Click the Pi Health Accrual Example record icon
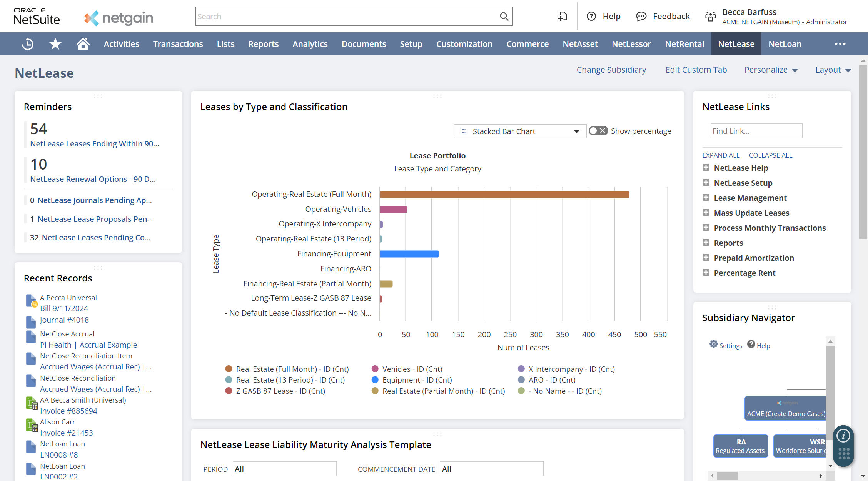Image resolution: width=868 pixels, height=481 pixels. 31,337
